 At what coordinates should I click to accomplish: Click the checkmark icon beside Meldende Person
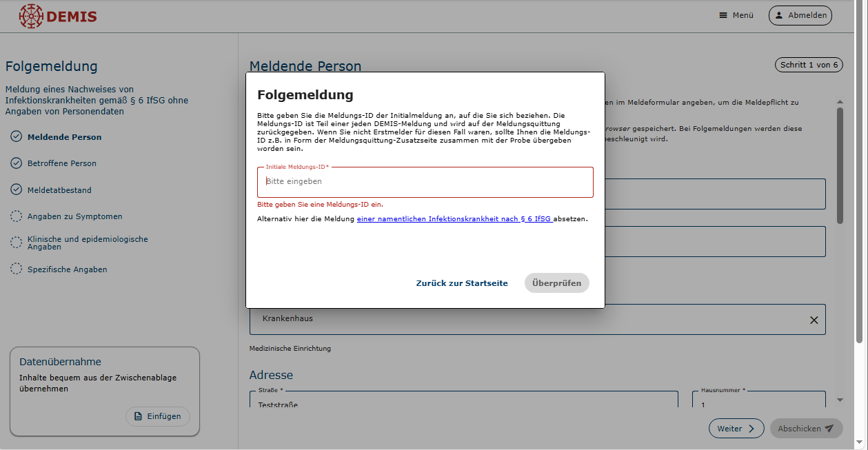(17, 136)
